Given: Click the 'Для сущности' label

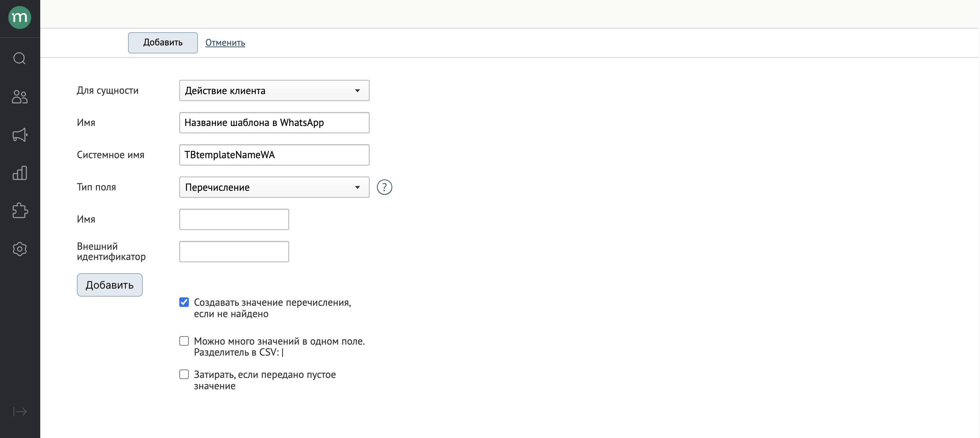Looking at the screenshot, I should tap(108, 91).
